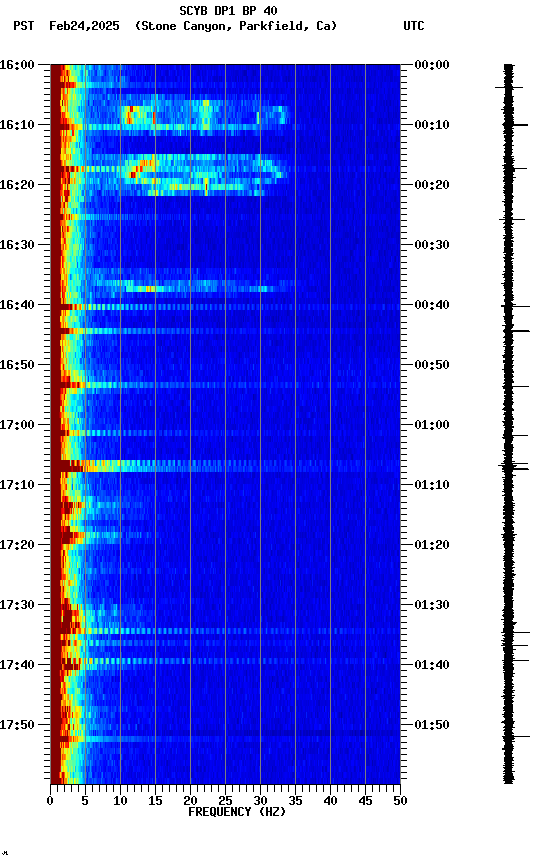Click the title text 'SCYB DP1 BP 40'
Image resolution: width=552 pixels, height=864 pixels.
228,11
